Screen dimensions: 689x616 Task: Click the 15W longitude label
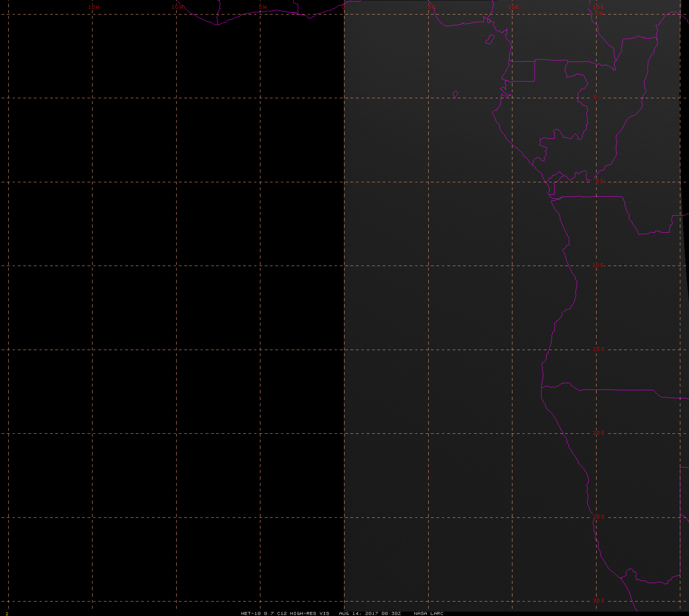(x=94, y=7)
